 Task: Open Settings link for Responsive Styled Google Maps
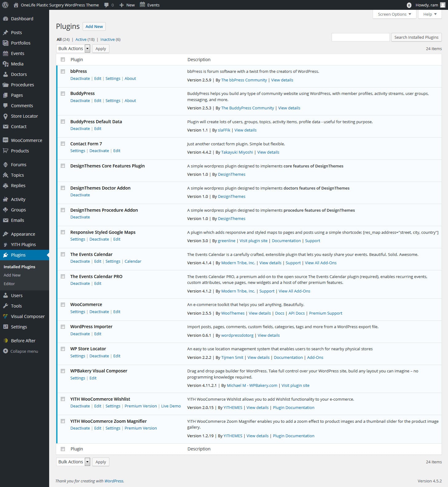coord(78,239)
